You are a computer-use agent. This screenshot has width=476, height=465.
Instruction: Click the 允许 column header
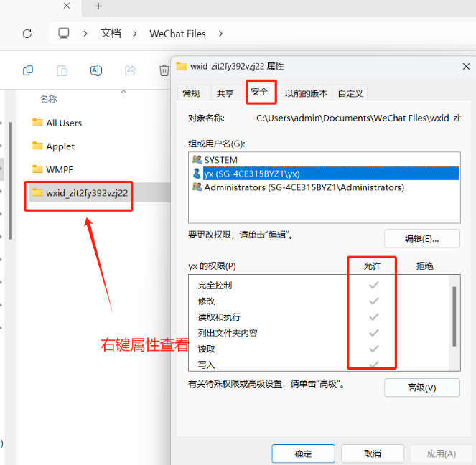(372, 266)
